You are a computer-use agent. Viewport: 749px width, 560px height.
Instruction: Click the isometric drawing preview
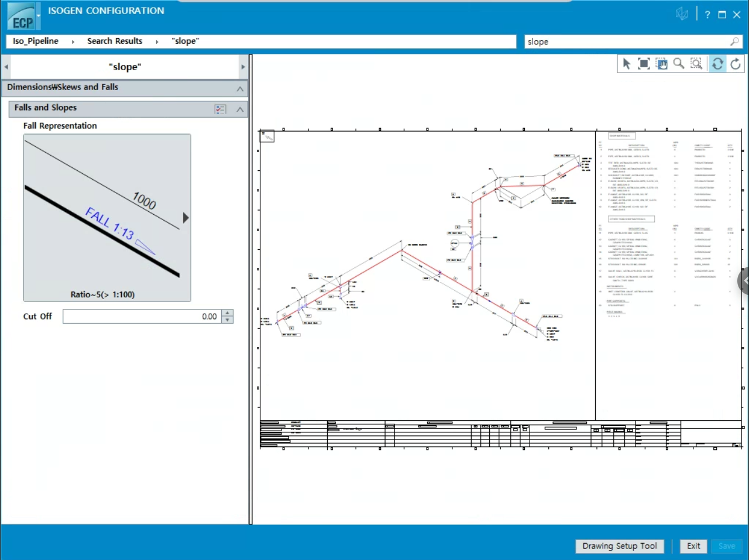pos(501,290)
